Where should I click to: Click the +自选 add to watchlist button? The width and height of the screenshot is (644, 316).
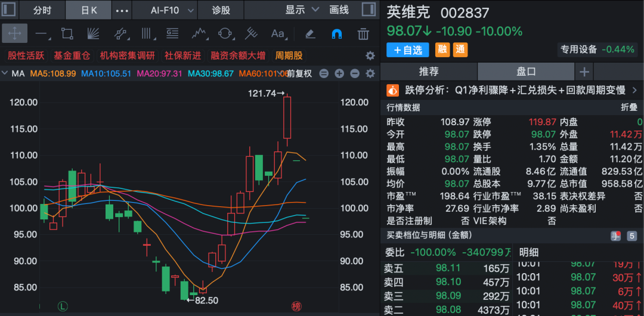(407, 50)
